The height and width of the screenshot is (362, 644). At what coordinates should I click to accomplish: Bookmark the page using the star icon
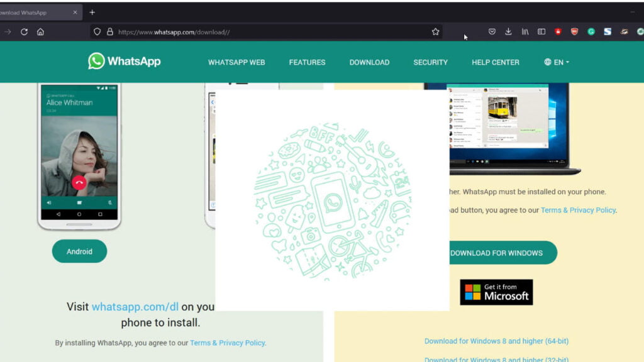tap(435, 31)
